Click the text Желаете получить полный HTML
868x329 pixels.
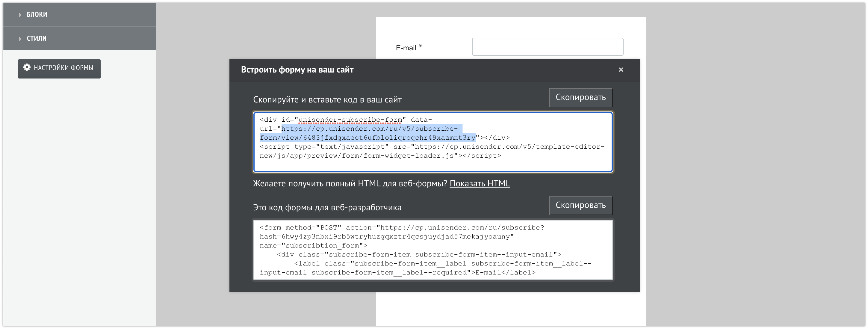pos(350,183)
